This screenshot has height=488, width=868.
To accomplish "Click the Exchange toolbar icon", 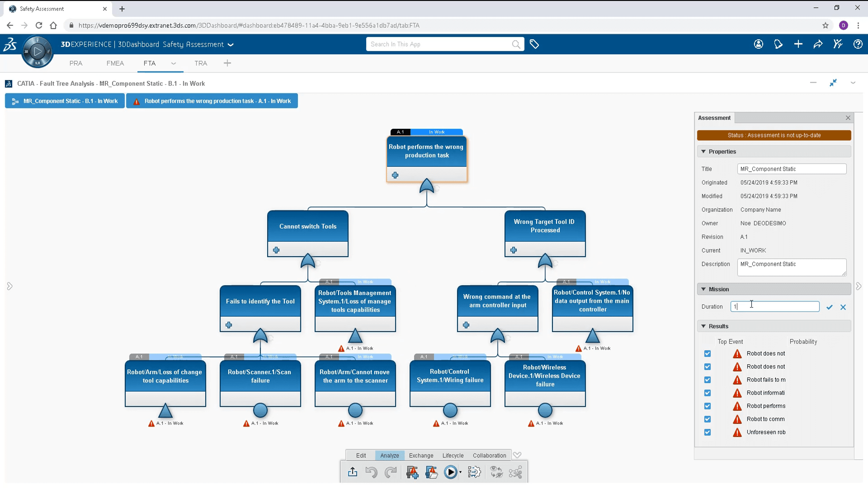I will (x=421, y=455).
